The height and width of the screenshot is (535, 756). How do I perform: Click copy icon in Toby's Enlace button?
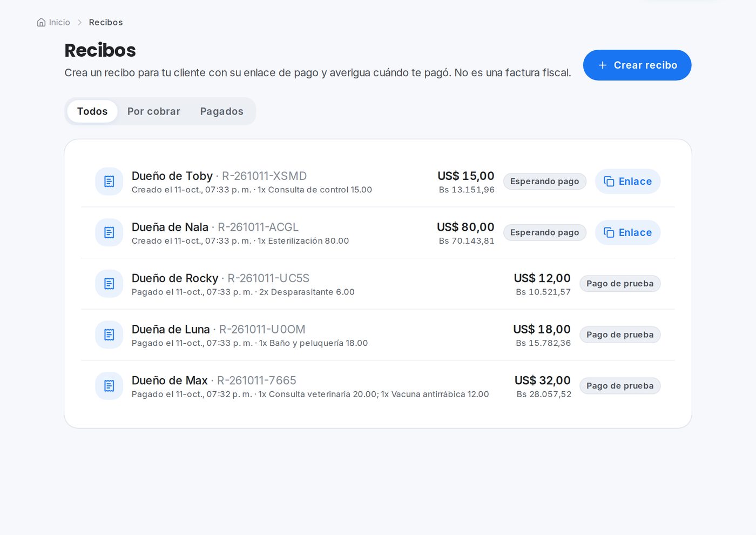tap(609, 182)
